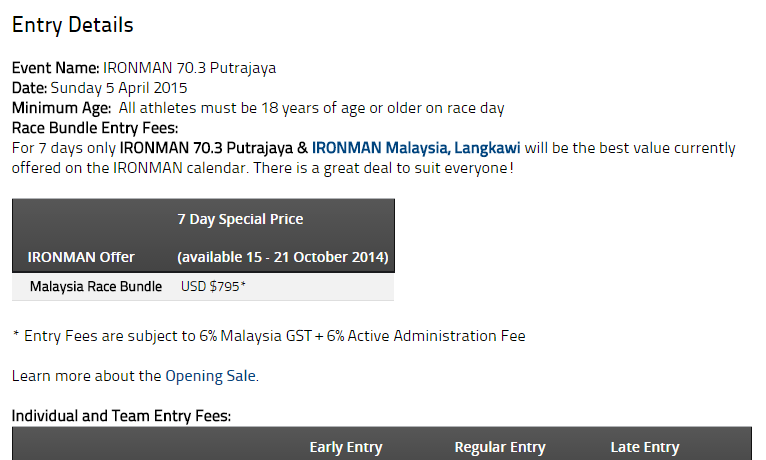766x460 pixels.
Task: Click the 7 Day Special Price header
Action: [x=240, y=219]
